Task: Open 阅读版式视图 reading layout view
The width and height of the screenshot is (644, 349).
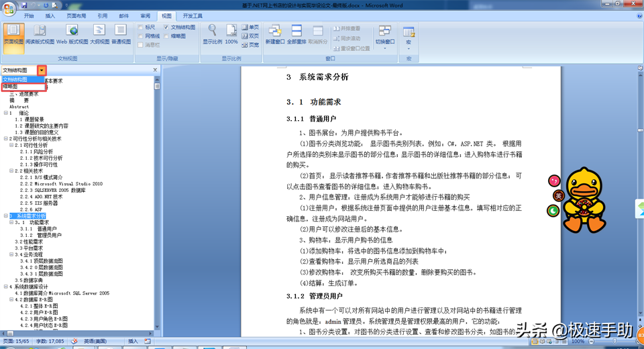Action: [x=40, y=34]
